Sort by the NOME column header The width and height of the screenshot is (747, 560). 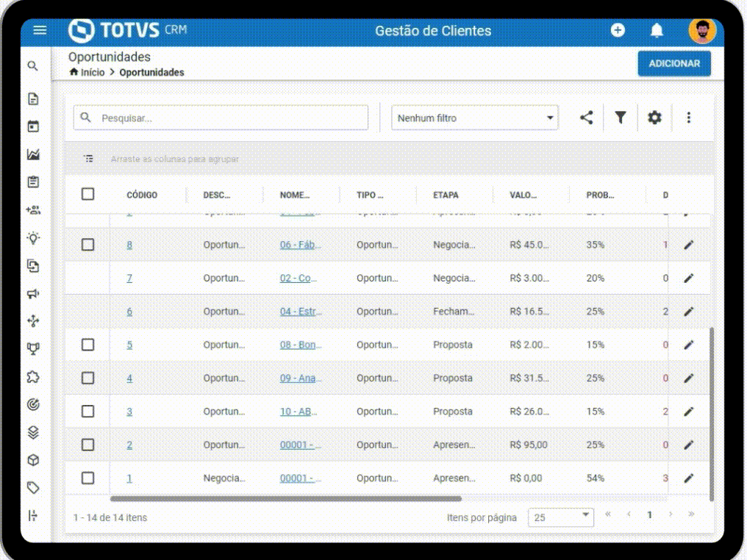(294, 195)
